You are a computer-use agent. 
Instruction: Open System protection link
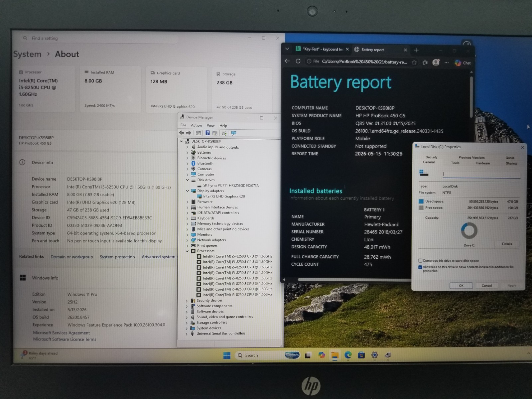point(117,257)
